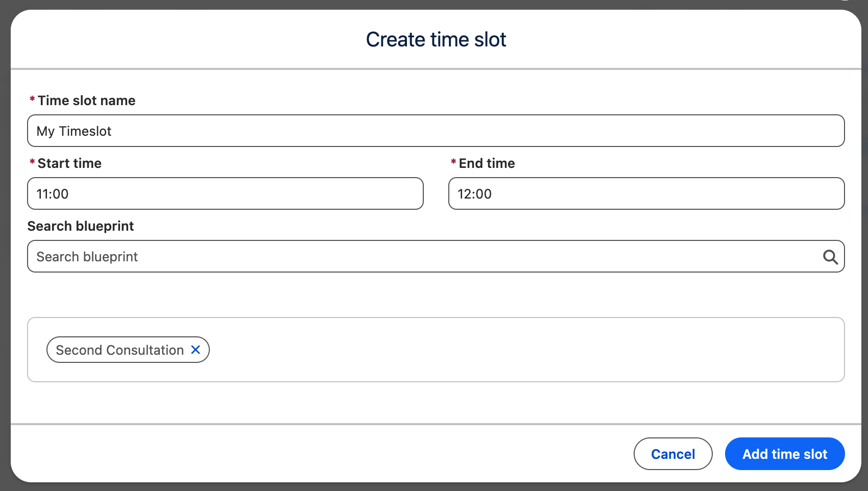
Task: Cancel creating the time slot
Action: click(x=672, y=454)
